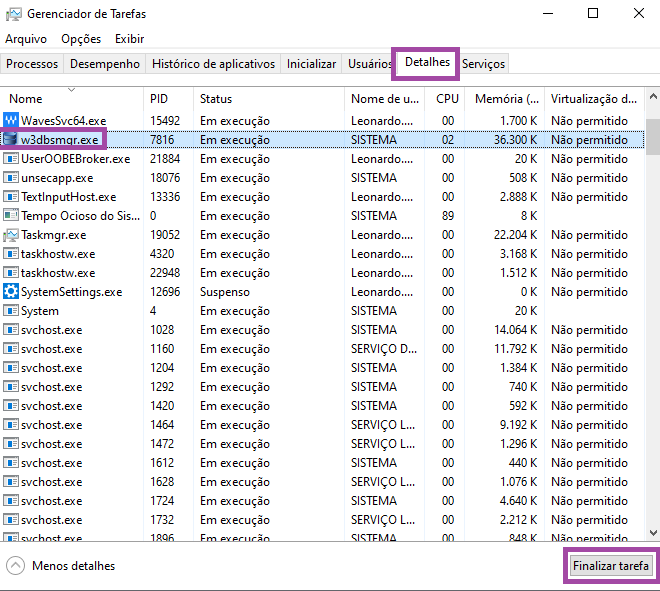Select the Detalhes tab
Image resolution: width=660 pixels, height=591 pixels.
tap(427, 62)
